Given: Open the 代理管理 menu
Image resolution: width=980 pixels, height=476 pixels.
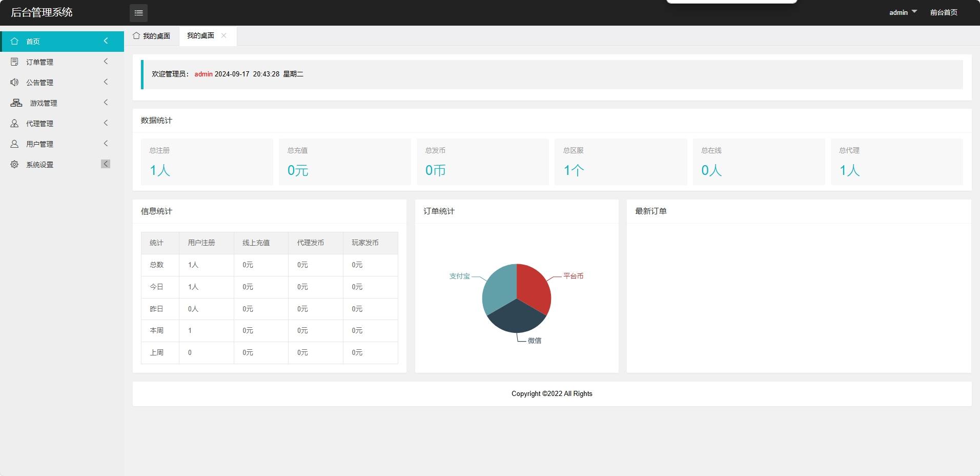Looking at the screenshot, I should (62, 123).
